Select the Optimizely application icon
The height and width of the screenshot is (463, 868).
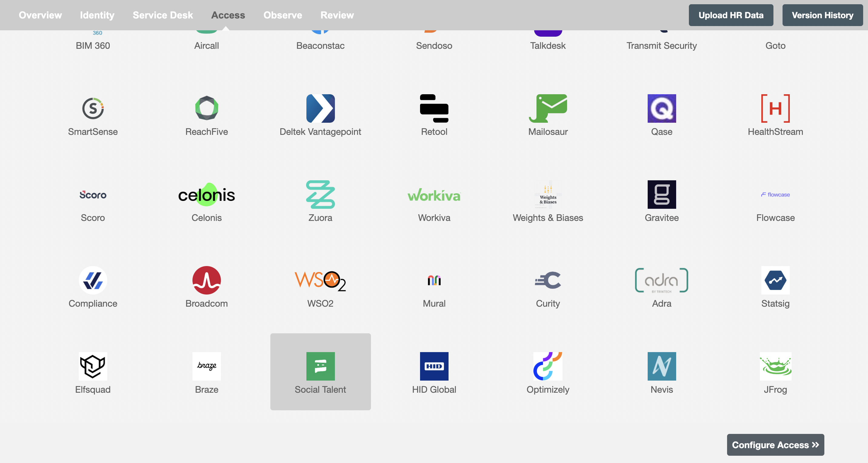coord(548,366)
